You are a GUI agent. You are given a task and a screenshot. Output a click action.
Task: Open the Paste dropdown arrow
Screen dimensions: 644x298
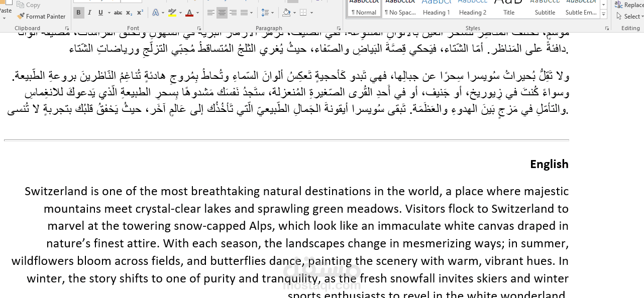pyautogui.click(x=5, y=19)
